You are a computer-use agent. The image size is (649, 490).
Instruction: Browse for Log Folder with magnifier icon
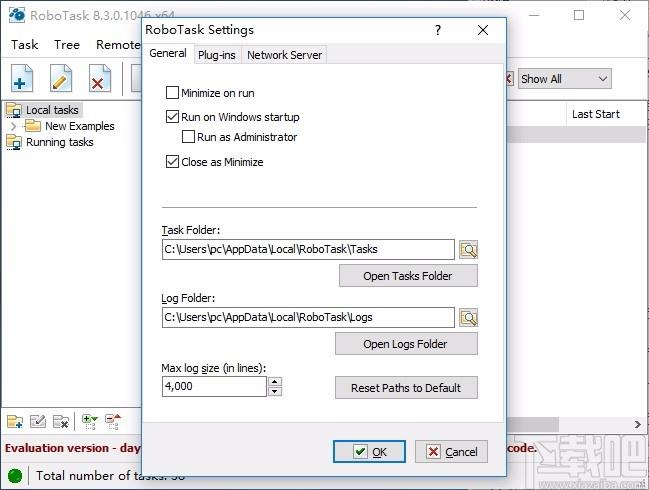[x=469, y=317]
